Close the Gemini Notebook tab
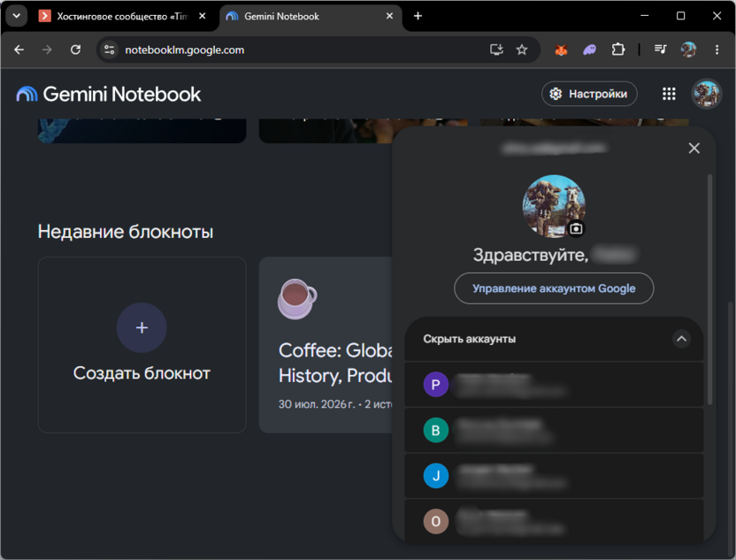 point(389,16)
